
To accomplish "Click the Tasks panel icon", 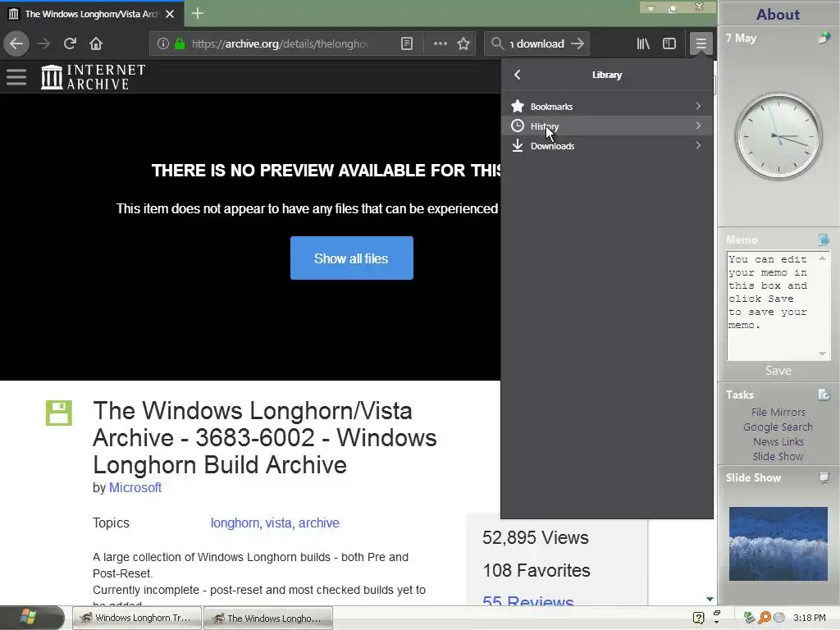I will (824, 395).
